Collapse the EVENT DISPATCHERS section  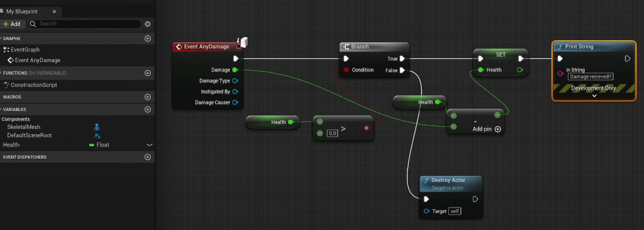tap(1, 157)
